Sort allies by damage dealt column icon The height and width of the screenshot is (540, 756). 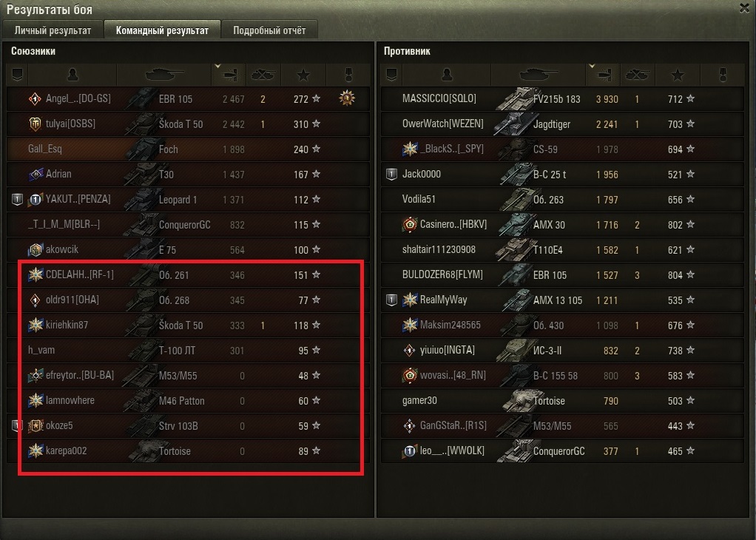[231, 75]
